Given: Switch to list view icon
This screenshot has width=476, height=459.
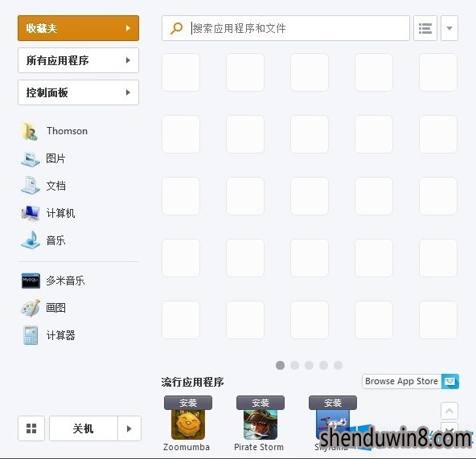Looking at the screenshot, I should [425, 28].
